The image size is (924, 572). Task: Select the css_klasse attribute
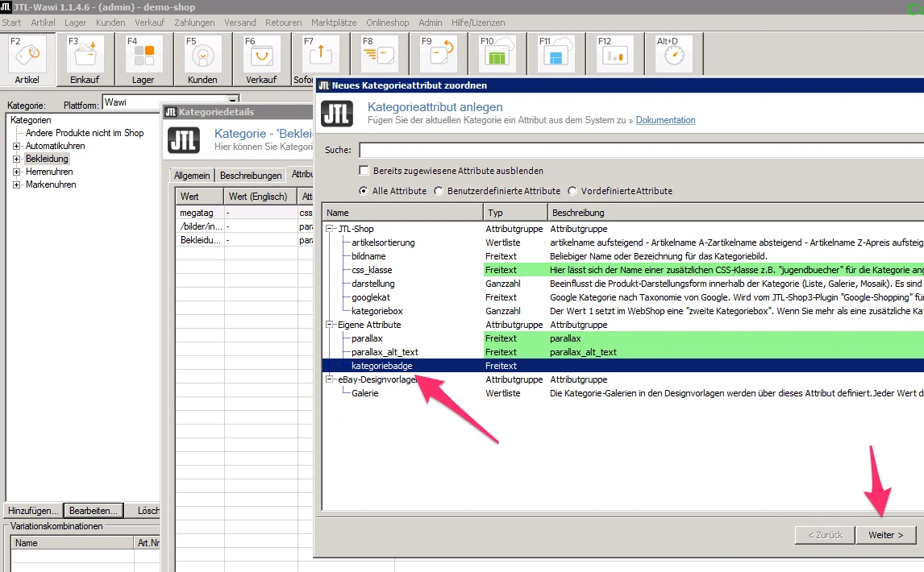click(x=371, y=271)
